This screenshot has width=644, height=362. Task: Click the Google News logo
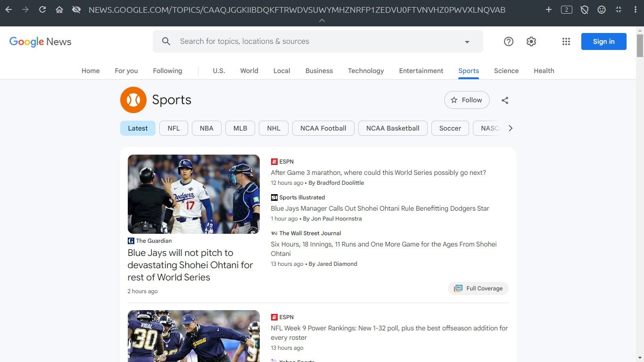click(41, 41)
